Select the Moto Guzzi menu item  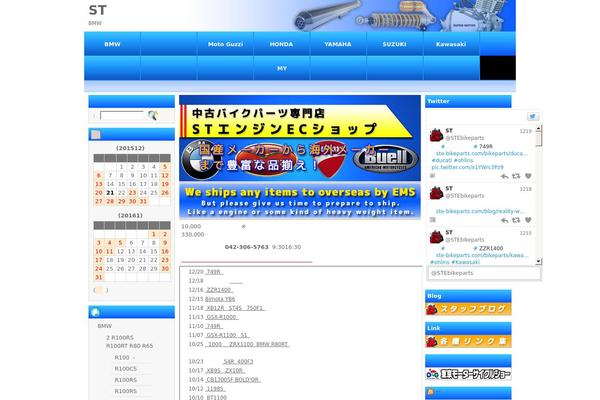tap(225, 44)
